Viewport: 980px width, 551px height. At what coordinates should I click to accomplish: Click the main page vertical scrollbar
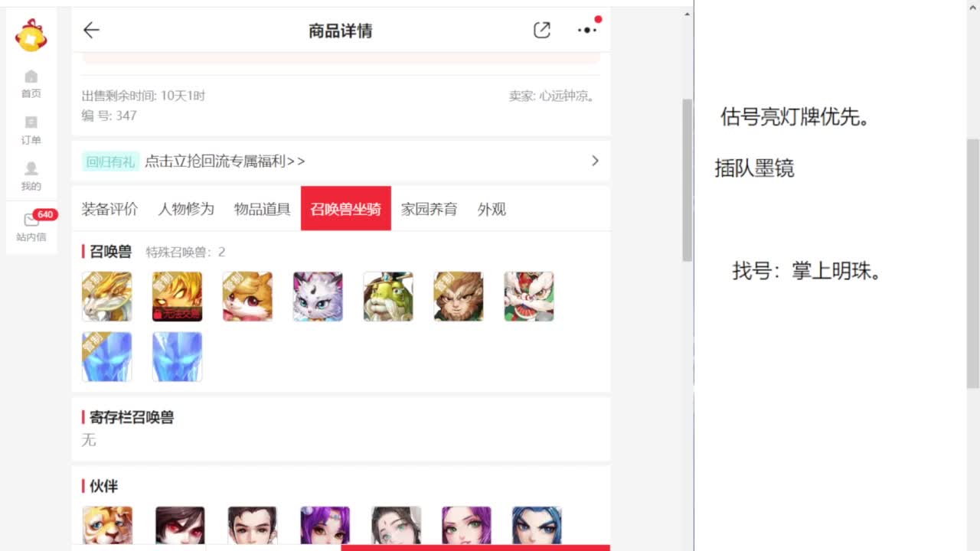[687, 180]
